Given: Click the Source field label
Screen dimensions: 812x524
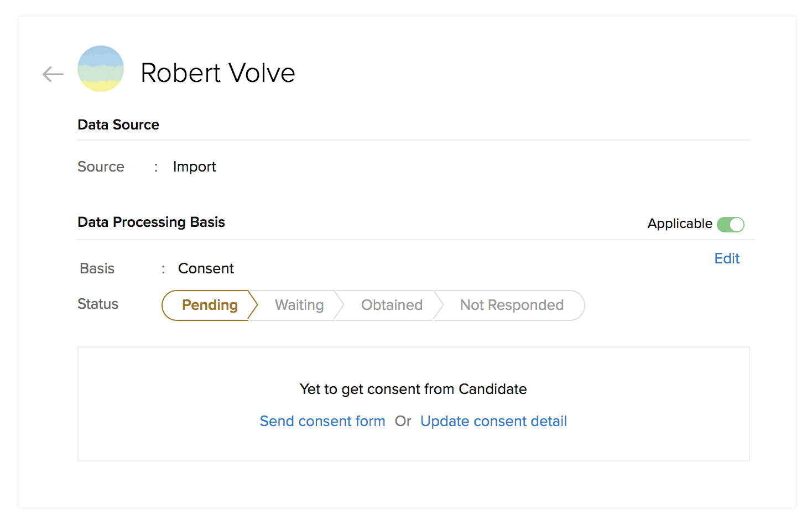Looking at the screenshot, I should click(x=101, y=167).
